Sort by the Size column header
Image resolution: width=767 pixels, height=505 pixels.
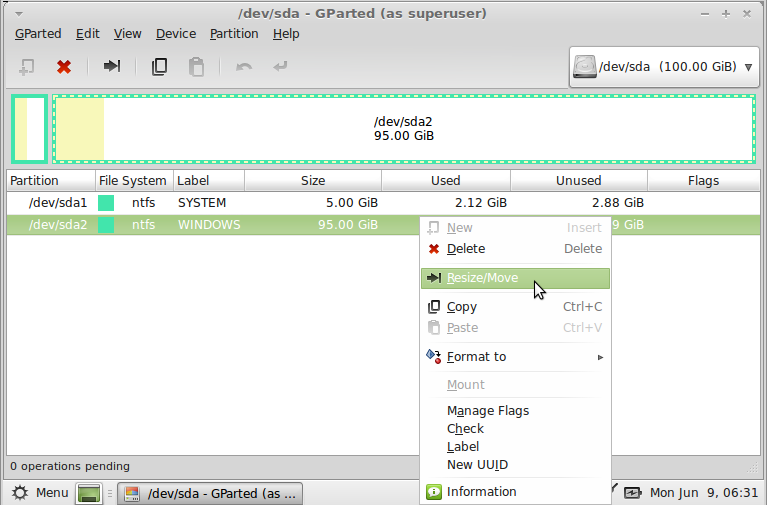313,181
